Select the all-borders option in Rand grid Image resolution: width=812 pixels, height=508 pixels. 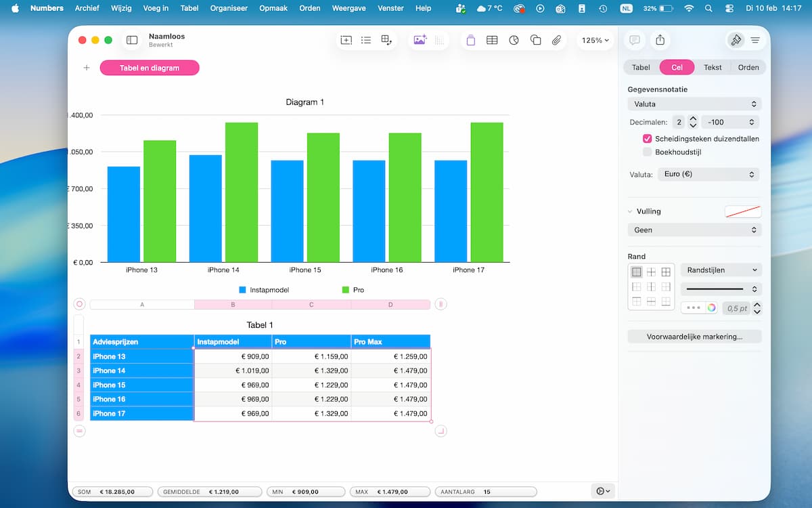(666, 272)
